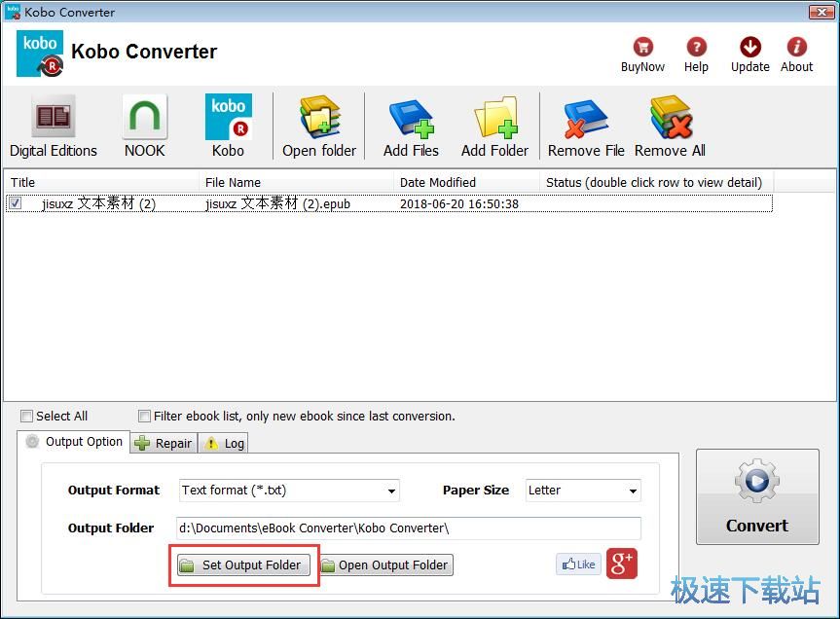Open the Help question mark icon
Screen dimensions: 840x619
click(x=696, y=47)
